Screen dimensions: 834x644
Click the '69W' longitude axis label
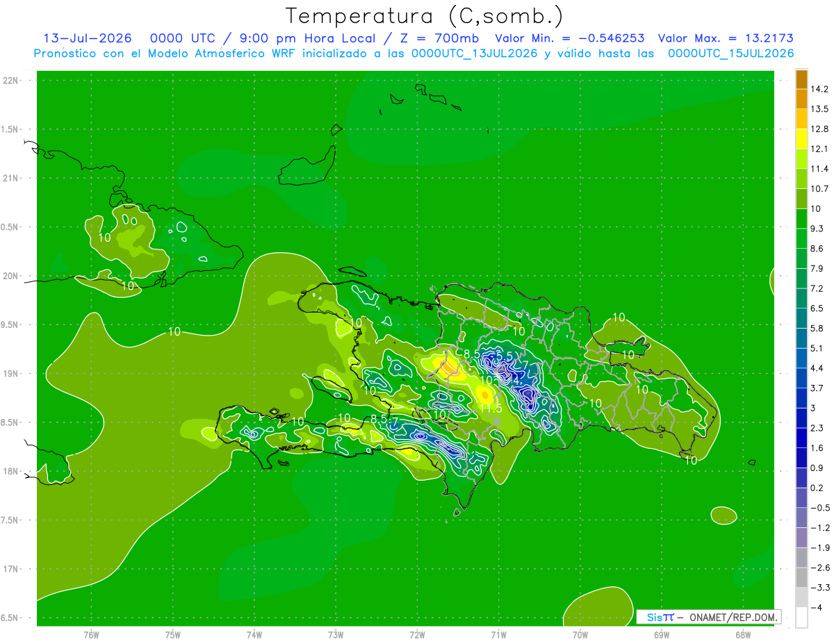pos(662,635)
